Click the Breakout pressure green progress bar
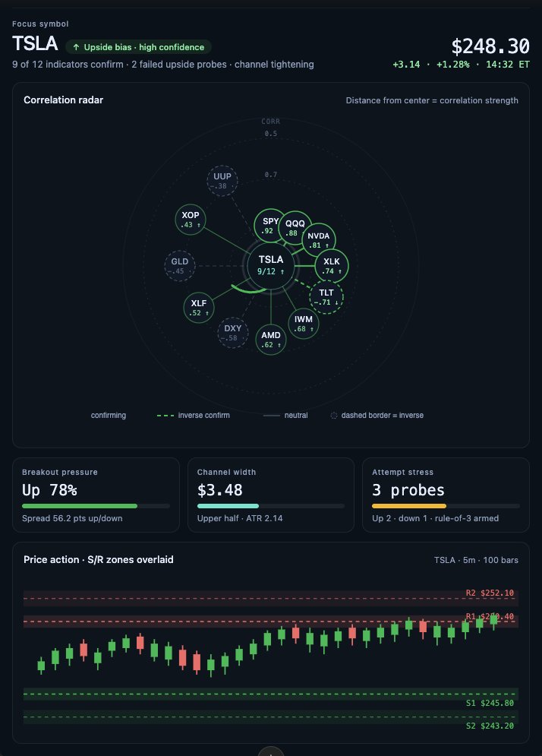The image size is (542, 756). 96,506
